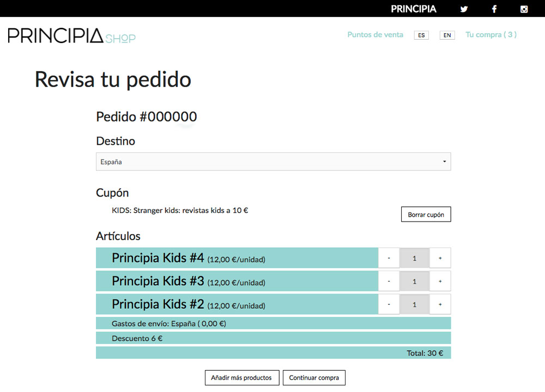Viewport: 545px width, 392px height.
Task: Open Puntos de venta page
Action: tap(376, 35)
